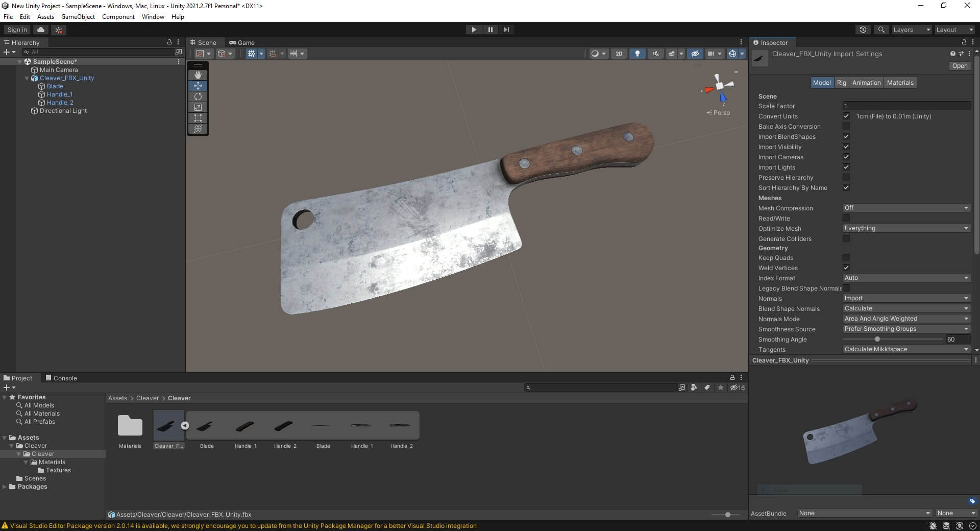The image size is (980, 531).
Task: Toggle 2D view mode
Action: (x=619, y=54)
